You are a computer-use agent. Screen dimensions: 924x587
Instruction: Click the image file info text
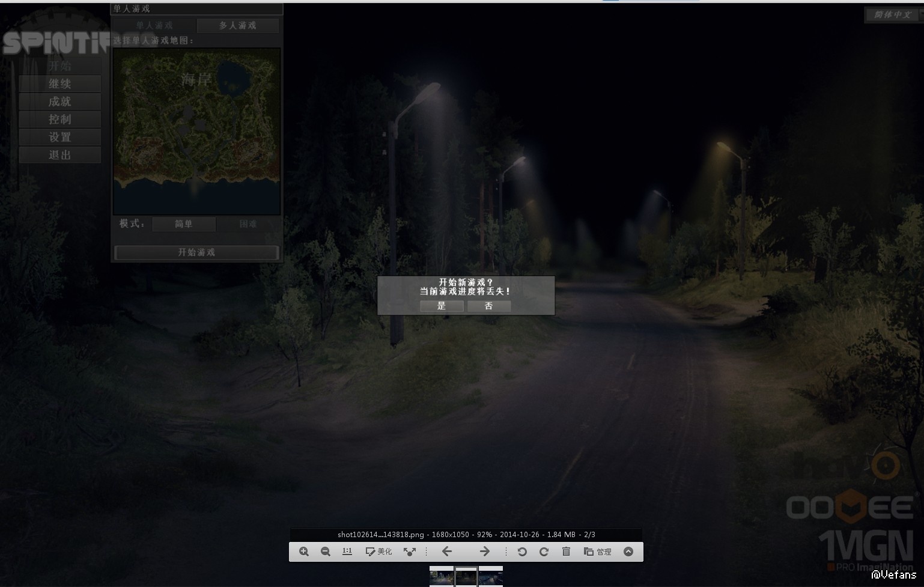[466, 534]
